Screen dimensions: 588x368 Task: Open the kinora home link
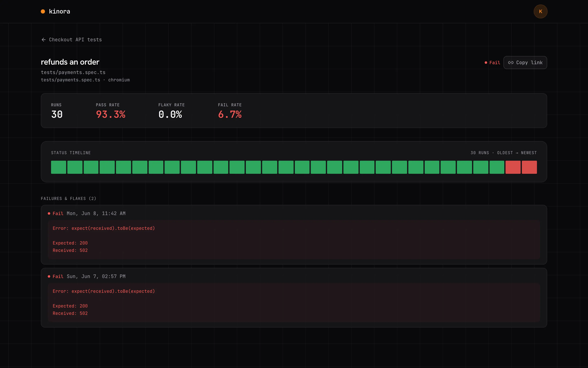coord(55,11)
